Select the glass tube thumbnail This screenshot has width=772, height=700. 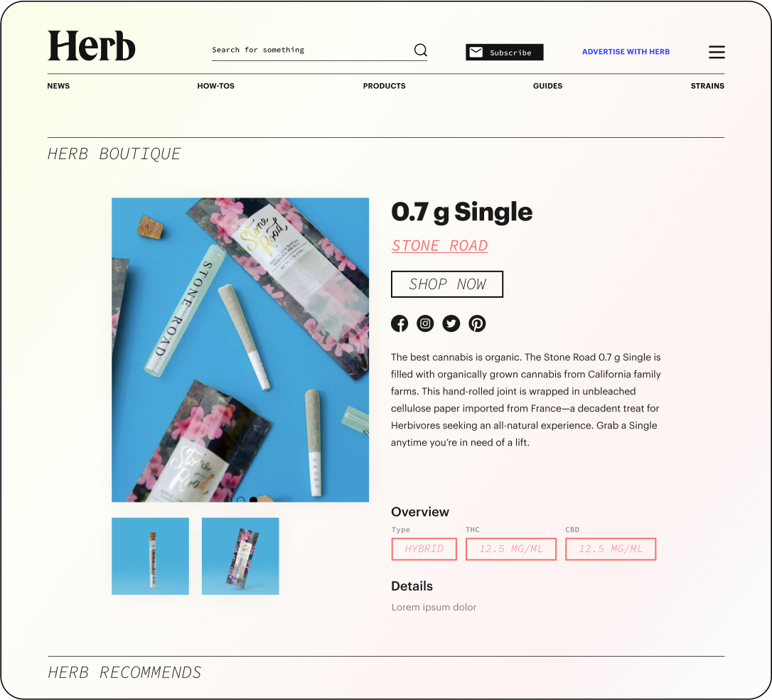click(x=150, y=556)
